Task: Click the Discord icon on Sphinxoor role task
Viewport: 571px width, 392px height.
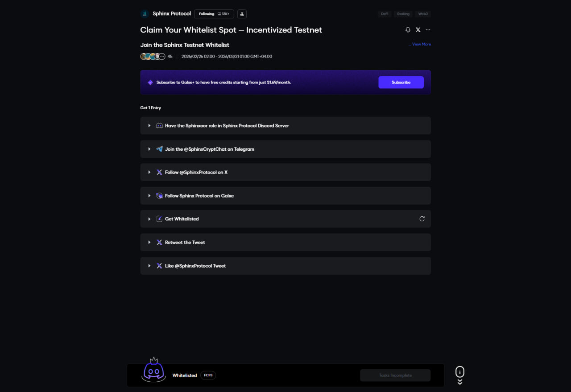Action: tap(159, 126)
